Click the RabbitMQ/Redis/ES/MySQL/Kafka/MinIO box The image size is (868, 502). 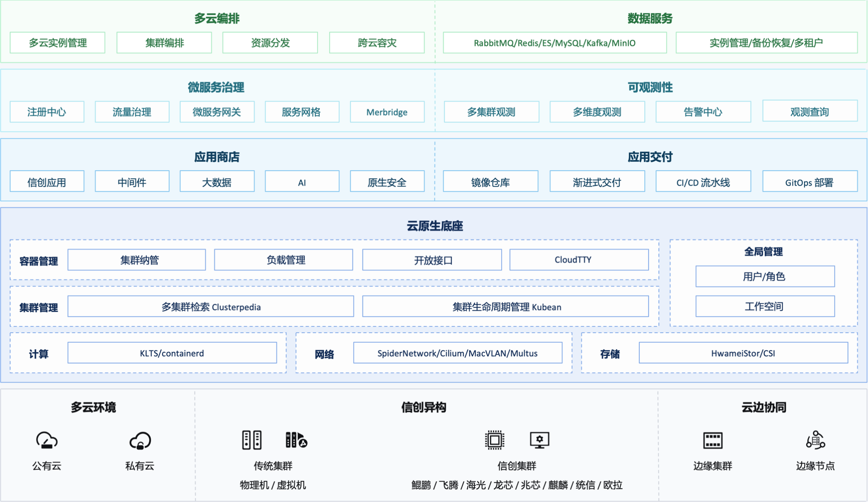555,43
